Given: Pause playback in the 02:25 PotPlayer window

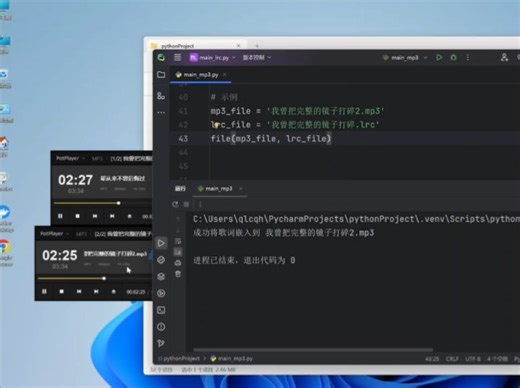Looking at the screenshot, I should click(x=44, y=292).
